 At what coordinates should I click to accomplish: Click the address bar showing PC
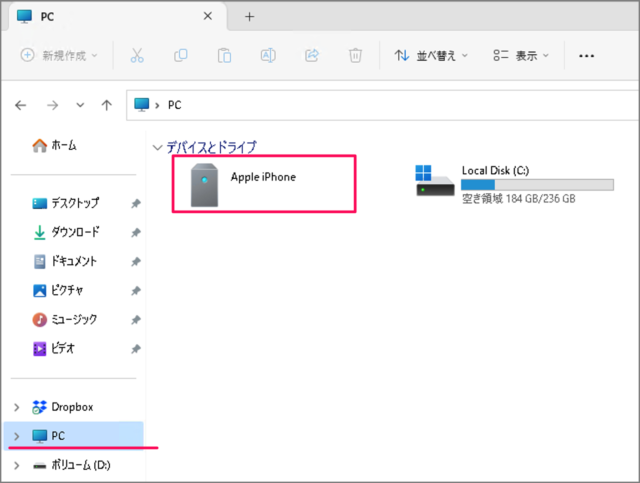380,104
